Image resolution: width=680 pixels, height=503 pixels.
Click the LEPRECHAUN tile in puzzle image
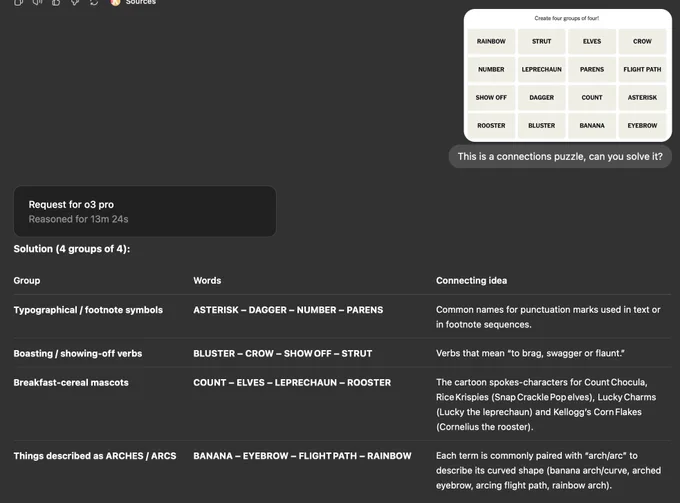click(542, 69)
